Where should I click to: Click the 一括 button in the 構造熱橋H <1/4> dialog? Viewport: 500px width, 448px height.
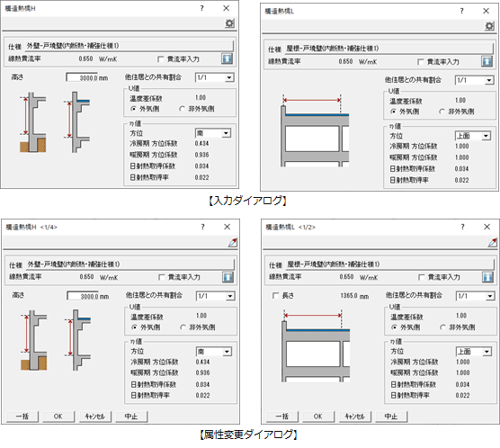(22, 417)
